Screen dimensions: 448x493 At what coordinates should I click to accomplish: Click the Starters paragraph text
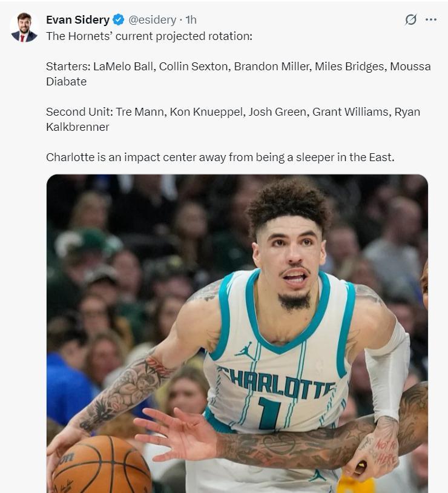[238, 74]
